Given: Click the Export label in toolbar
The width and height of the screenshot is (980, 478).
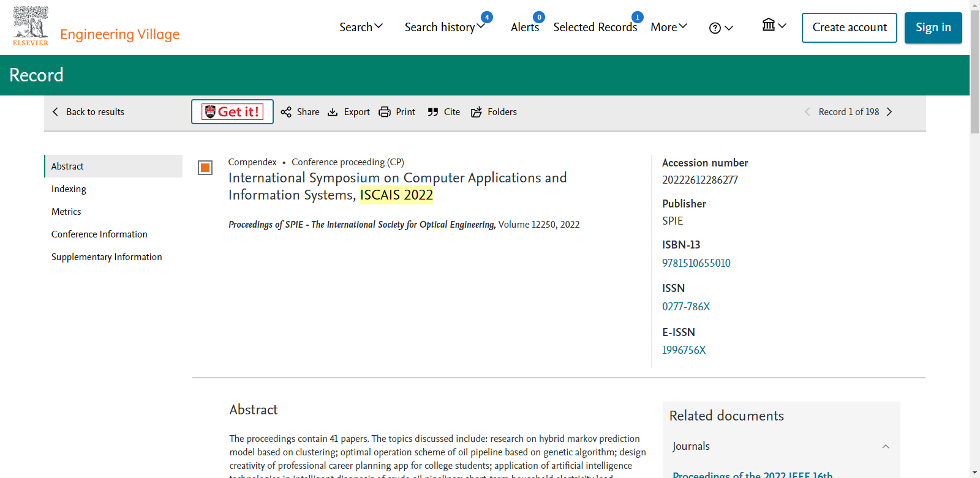Looking at the screenshot, I should pyautogui.click(x=357, y=112).
